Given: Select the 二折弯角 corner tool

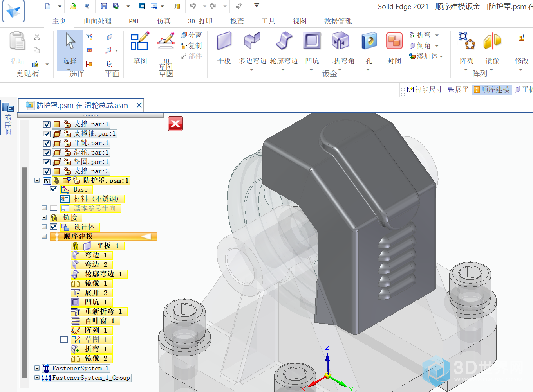Looking at the screenshot, I should [x=340, y=48].
